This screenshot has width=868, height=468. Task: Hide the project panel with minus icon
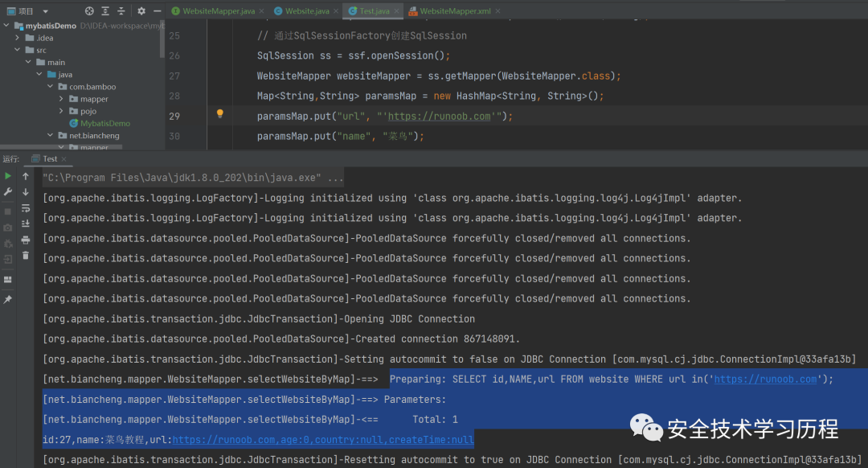(158, 10)
